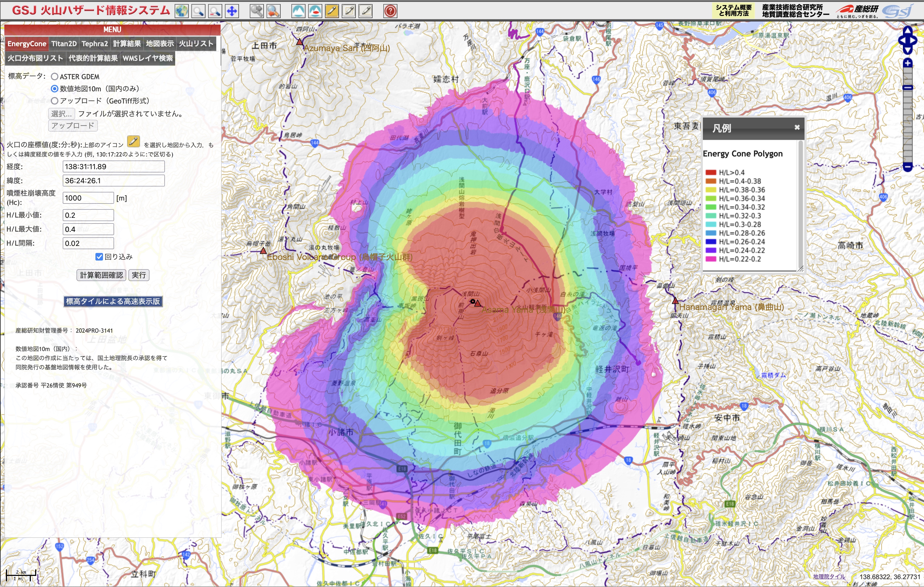Click the Eboshi Volcano Group triangle marker
This screenshot has height=587, width=924.
[x=263, y=251]
